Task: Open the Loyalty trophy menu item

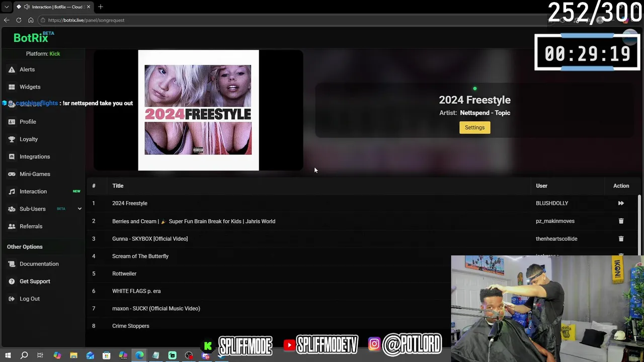Action: (12, 139)
